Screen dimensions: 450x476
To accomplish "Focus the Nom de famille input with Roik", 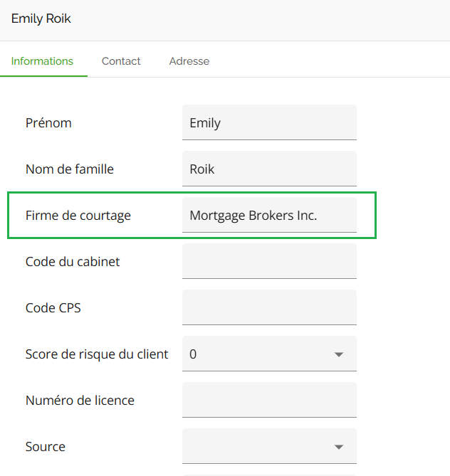I will tap(269, 169).
